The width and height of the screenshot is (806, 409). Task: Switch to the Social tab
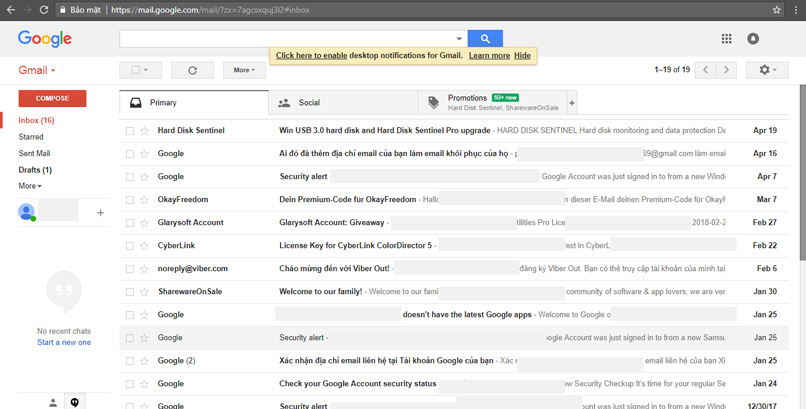pos(308,103)
